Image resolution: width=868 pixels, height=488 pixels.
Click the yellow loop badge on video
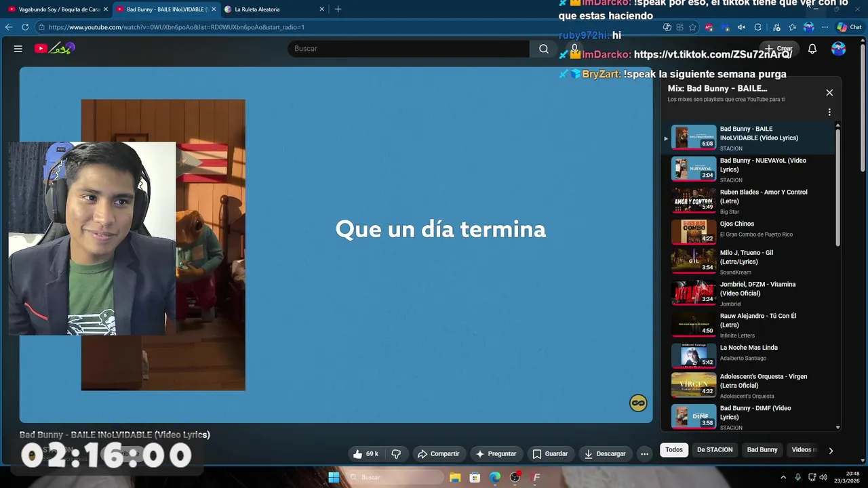point(638,403)
